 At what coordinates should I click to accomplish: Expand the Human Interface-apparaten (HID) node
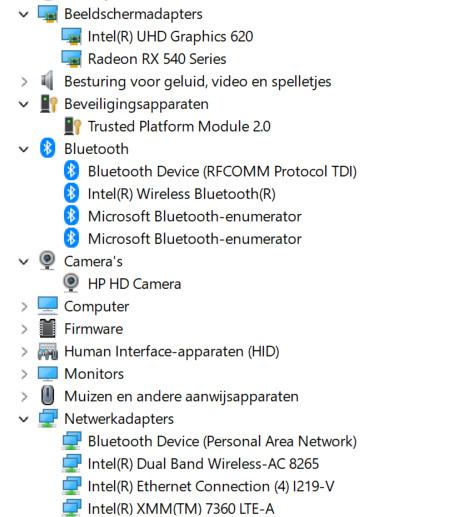pos(24,352)
